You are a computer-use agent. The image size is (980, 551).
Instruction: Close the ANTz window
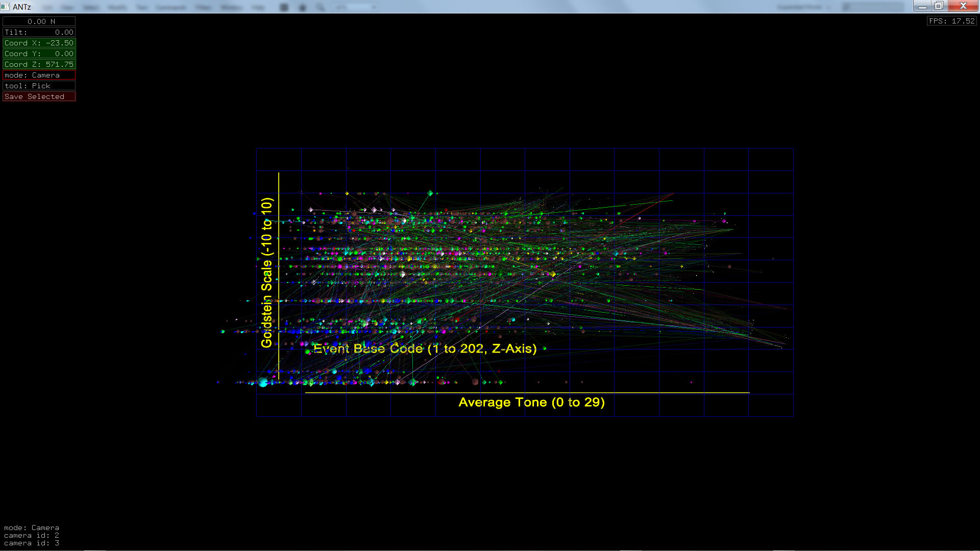963,6
